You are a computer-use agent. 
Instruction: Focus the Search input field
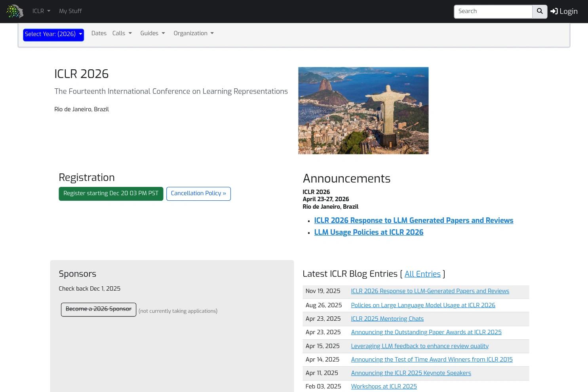[x=493, y=11]
